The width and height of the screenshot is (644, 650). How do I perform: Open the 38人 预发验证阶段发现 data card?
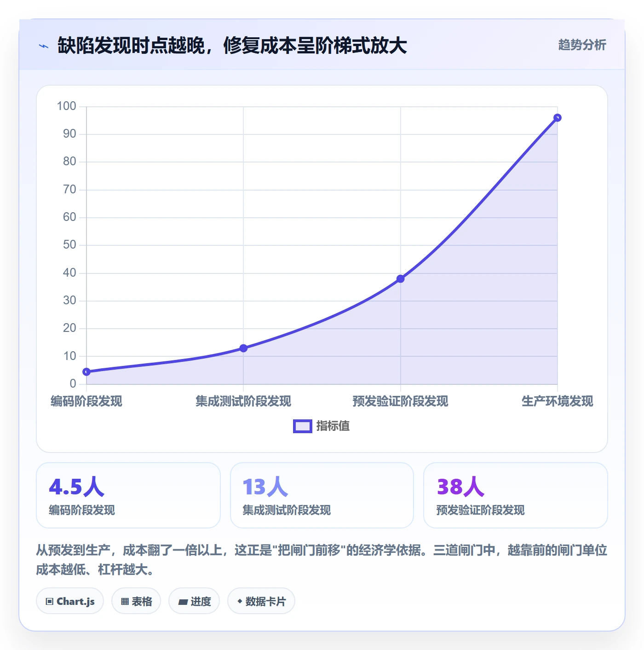click(516, 495)
